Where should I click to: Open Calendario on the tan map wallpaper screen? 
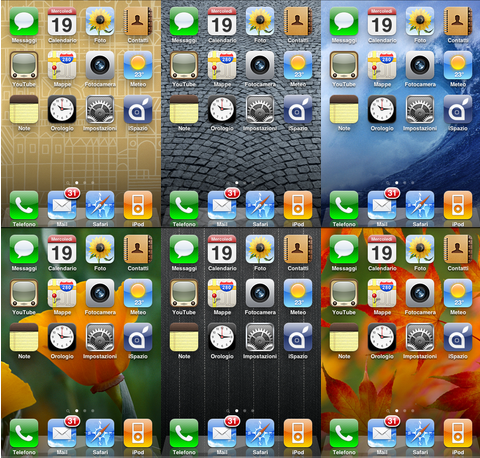[62, 21]
